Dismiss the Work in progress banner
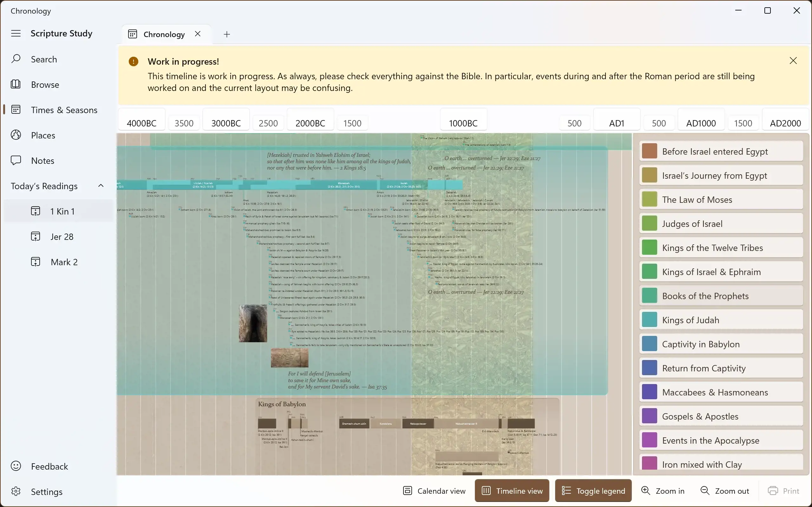Viewport: 812px width, 507px height. click(x=793, y=61)
